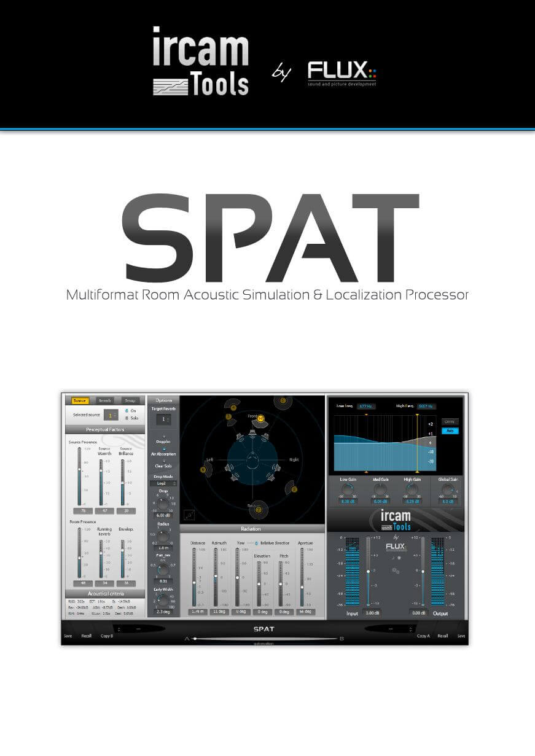This screenshot has width=535, height=756.
Task: Open the Target Reverb number selector
Action: pos(163,419)
